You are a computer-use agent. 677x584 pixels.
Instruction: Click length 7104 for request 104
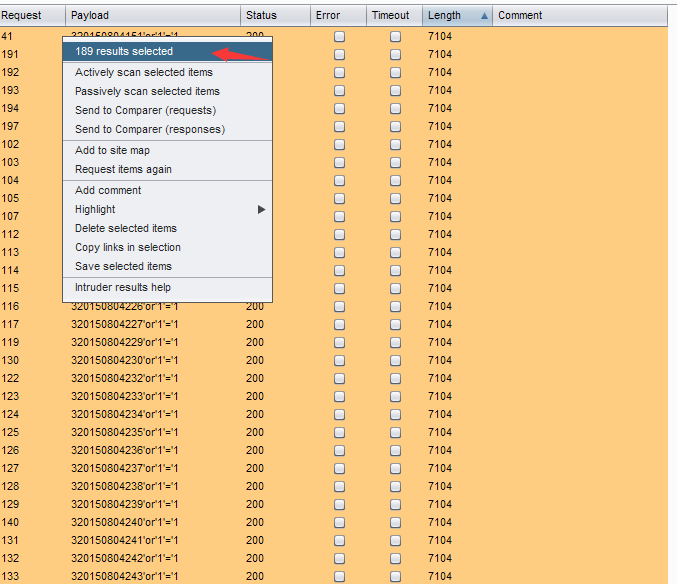pos(440,180)
